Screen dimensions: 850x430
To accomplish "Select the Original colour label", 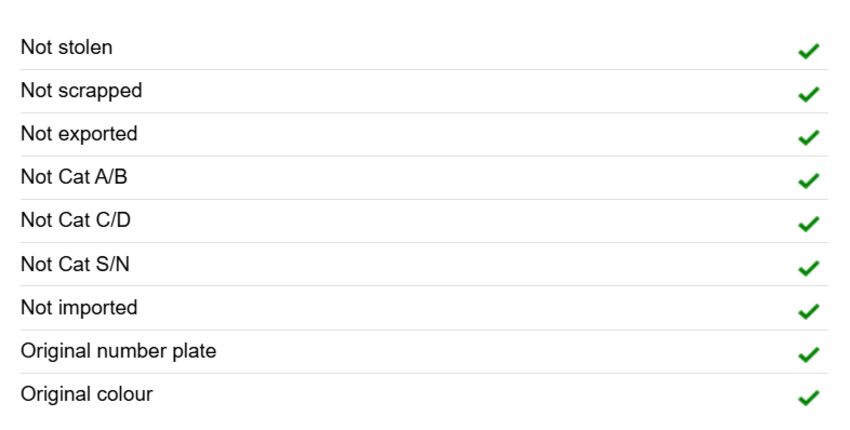I will tap(87, 394).
